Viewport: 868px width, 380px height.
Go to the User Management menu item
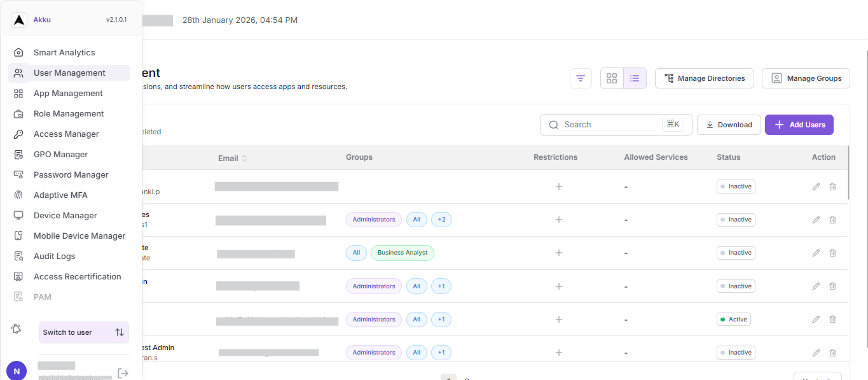pyautogui.click(x=69, y=73)
